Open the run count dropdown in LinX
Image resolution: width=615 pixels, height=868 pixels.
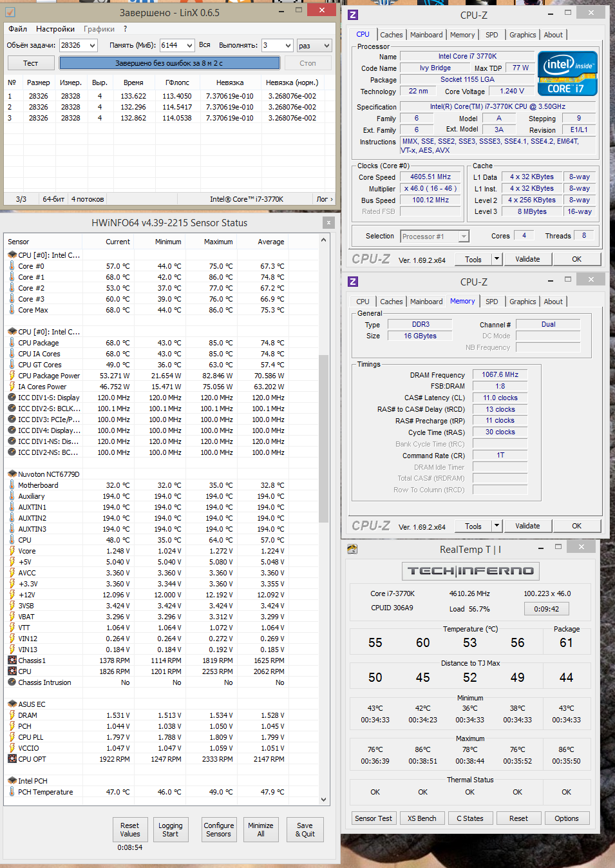(x=287, y=45)
